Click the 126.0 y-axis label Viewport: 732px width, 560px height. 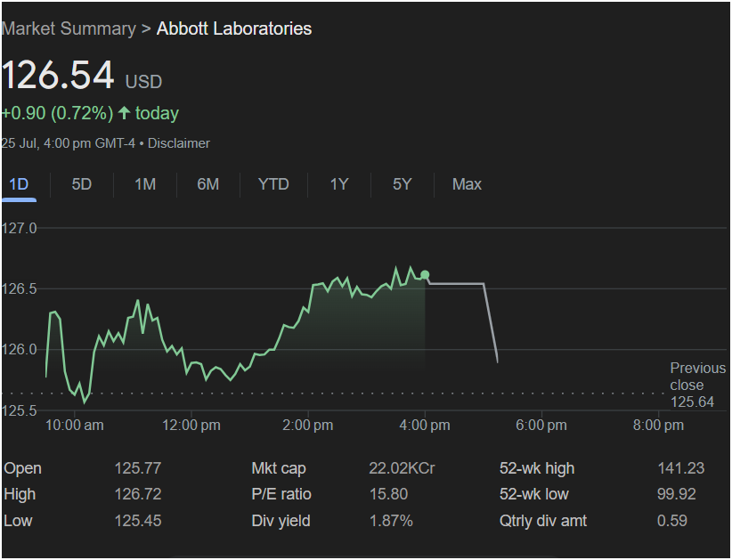pos(19,350)
